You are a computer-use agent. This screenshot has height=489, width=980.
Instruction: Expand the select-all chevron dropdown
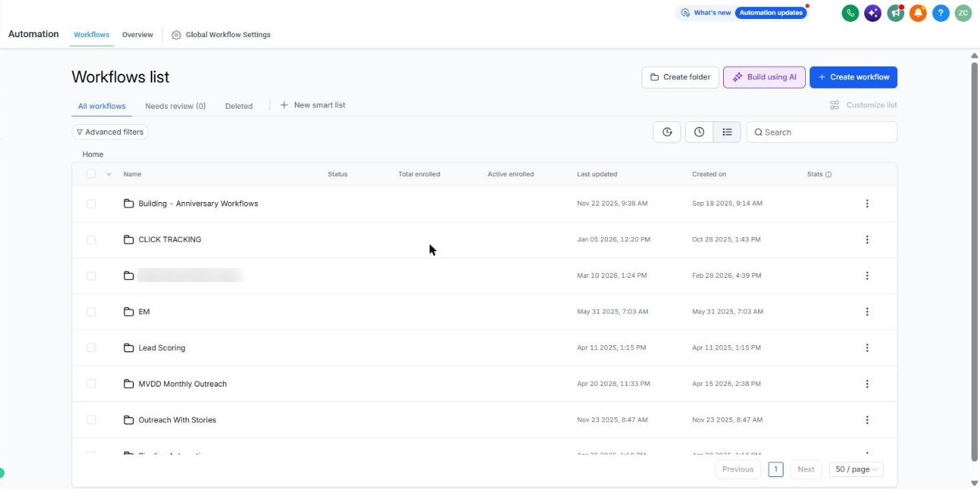(x=109, y=174)
